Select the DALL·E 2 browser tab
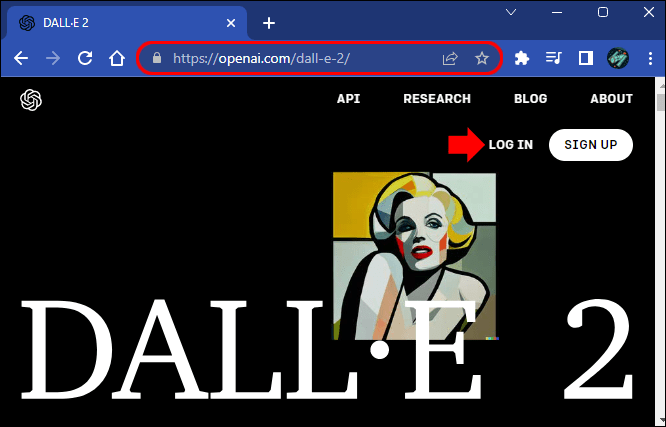This screenshot has height=427, width=666. coord(127,23)
